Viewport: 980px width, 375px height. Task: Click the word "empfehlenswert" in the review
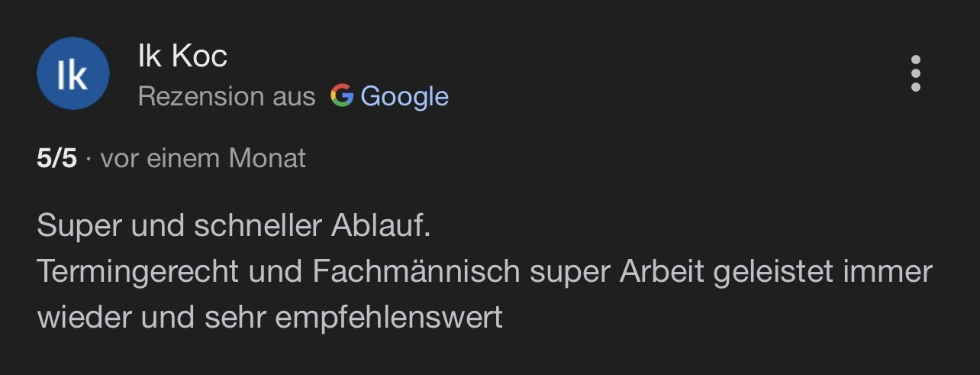pyautogui.click(x=388, y=317)
